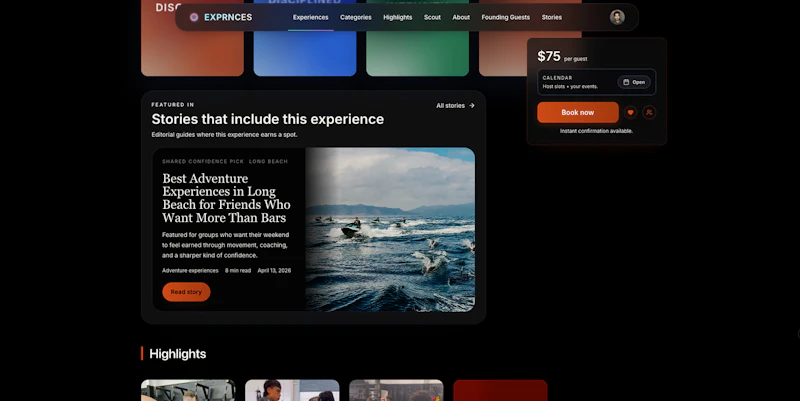Click the Book now button

[x=578, y=112]
